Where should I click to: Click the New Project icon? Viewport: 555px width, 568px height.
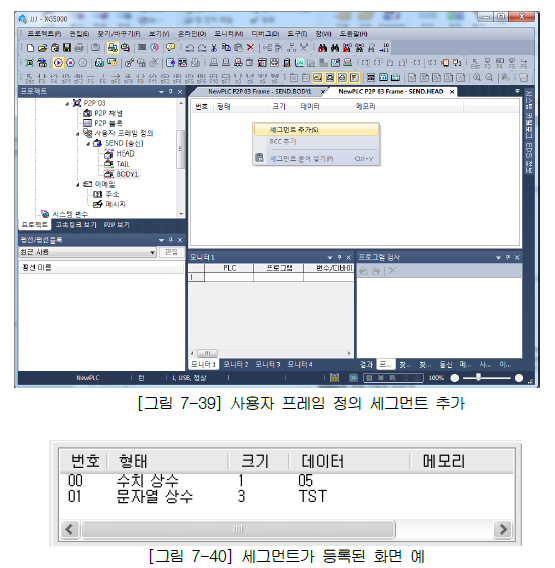tap(31, 48)
